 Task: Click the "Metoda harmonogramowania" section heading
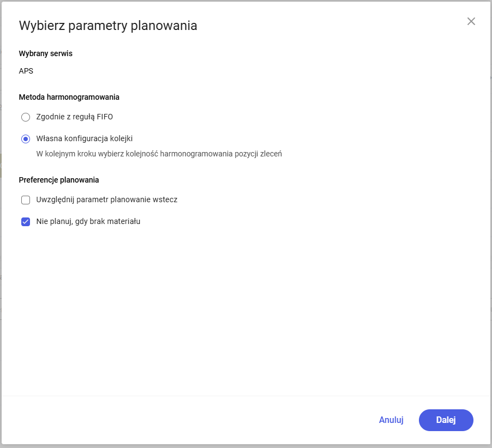click(69, 96)
